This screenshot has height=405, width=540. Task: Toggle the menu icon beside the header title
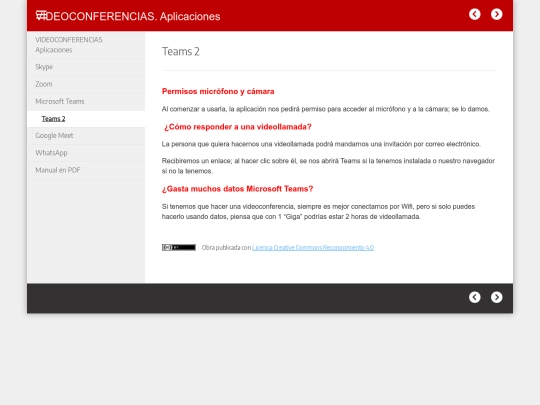(41, 15)
